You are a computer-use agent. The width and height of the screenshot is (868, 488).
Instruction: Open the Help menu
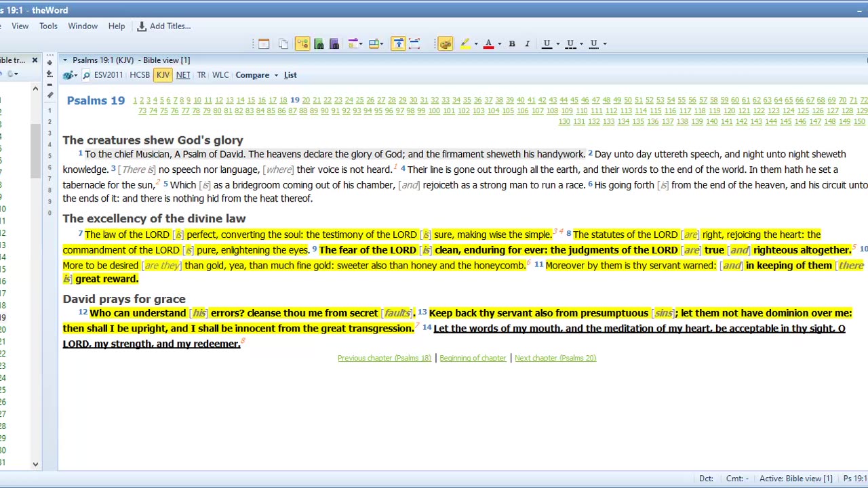coord(117,26)
